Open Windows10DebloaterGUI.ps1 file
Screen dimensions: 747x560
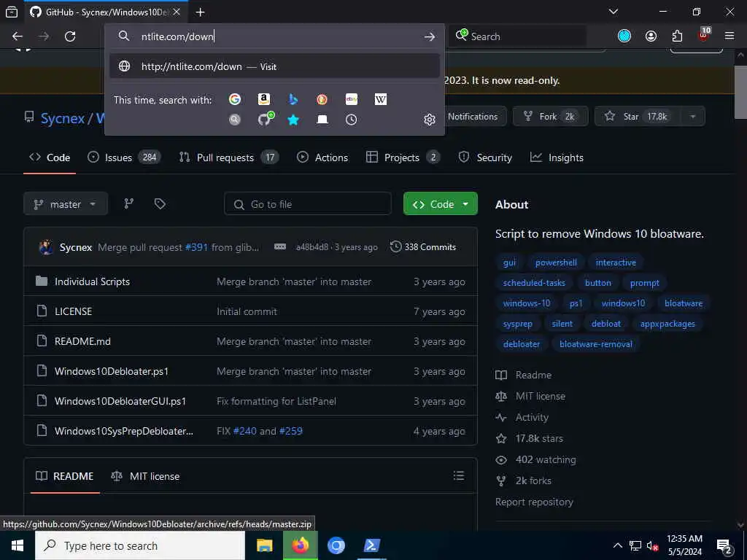tap(120, 402)
